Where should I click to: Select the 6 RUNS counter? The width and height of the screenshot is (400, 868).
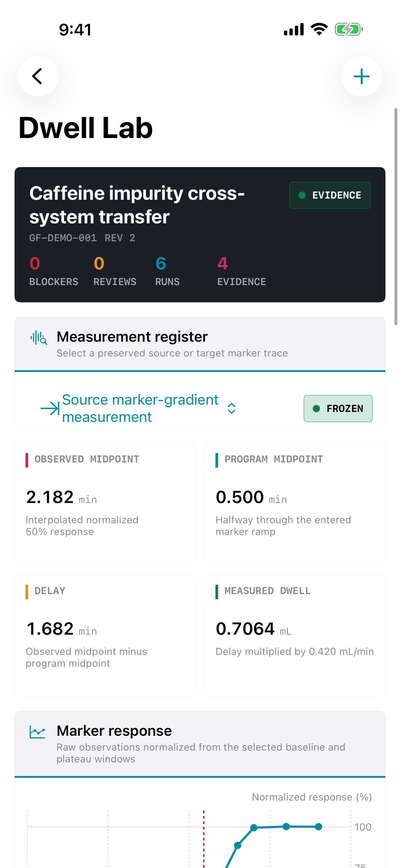(167, 271)
